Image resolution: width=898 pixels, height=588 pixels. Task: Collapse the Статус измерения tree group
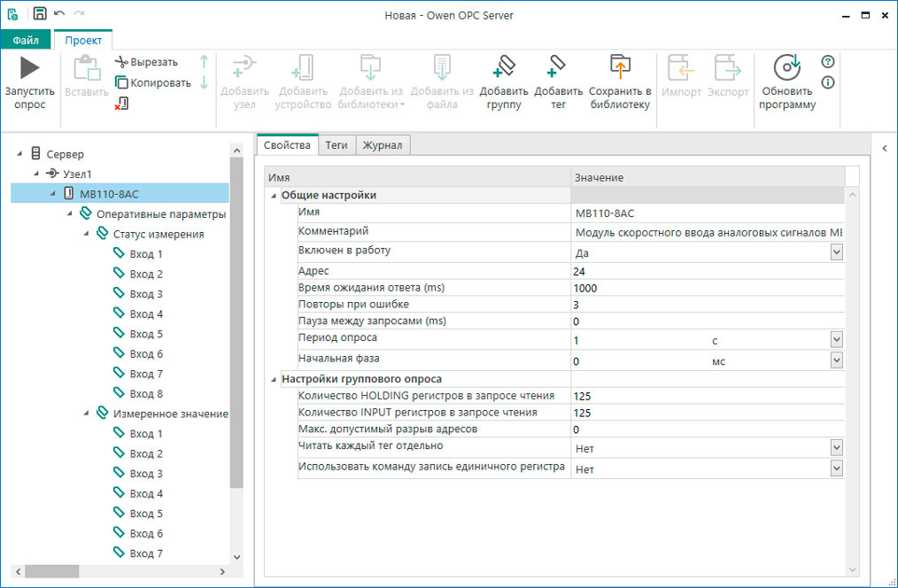point(87,235)
